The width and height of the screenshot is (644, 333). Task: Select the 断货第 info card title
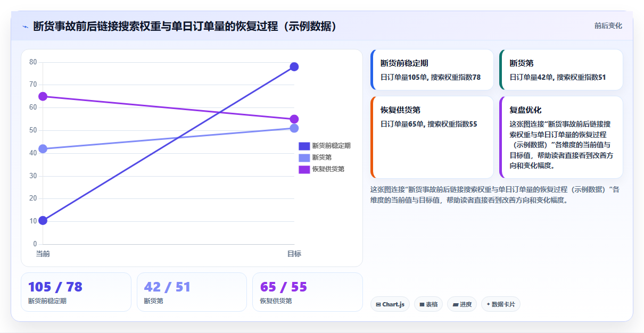coord(522,63)
